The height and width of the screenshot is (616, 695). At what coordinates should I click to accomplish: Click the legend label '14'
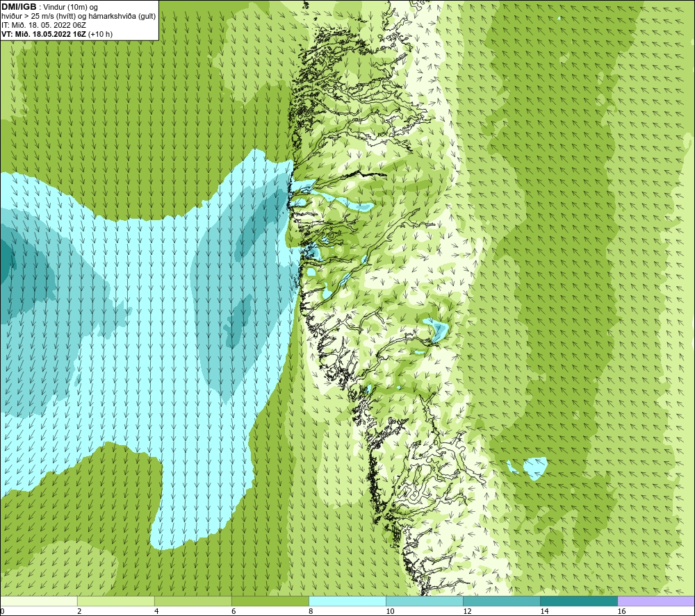544,612
